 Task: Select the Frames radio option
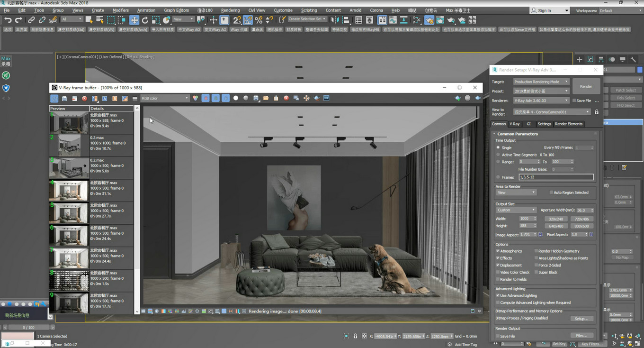[498, 177]
